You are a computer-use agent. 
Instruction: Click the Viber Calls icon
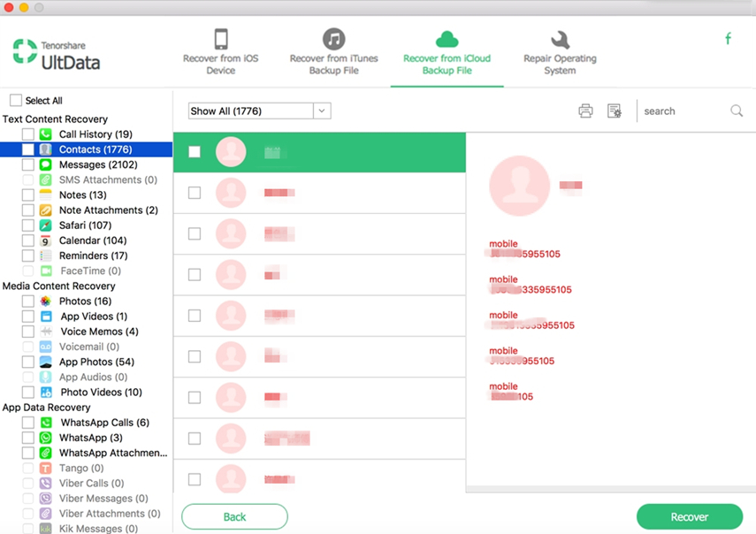pyautogui.click(x=45, y=484)
